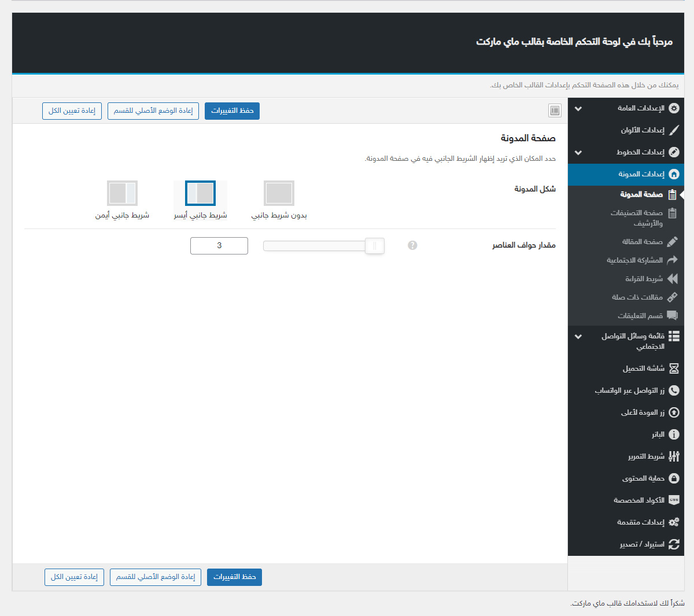Click the help question mark beside element border radius
This screenshot has width=694, height=616.
pyautogui.click(x=412, y=245)
